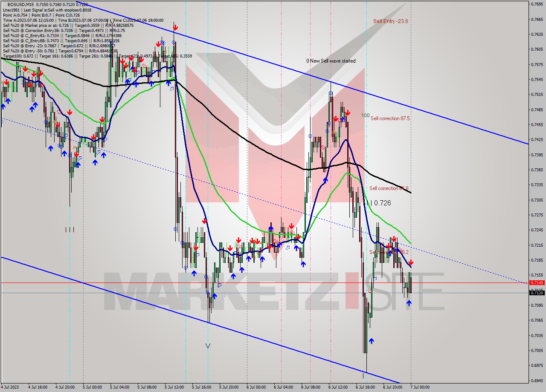This screenshot has height=392, width=546.
Task: Select the '6 Jul 20:00' time label
Action: [x=392, y=387]
